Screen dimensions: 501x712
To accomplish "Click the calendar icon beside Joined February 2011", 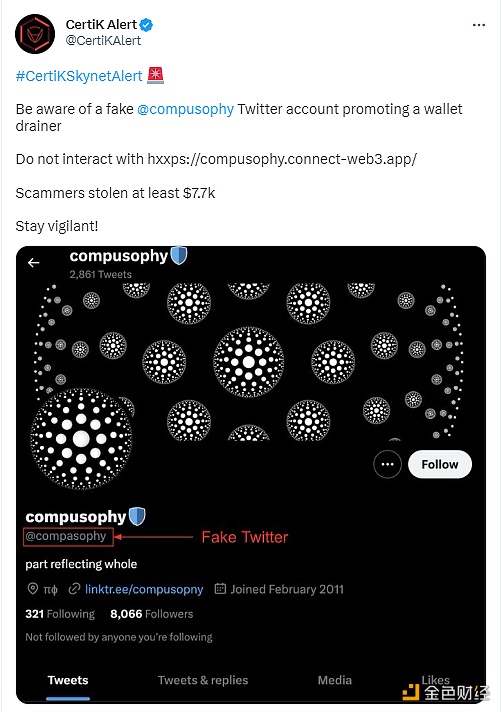I will pyautogui.click(x=220, y=589).
